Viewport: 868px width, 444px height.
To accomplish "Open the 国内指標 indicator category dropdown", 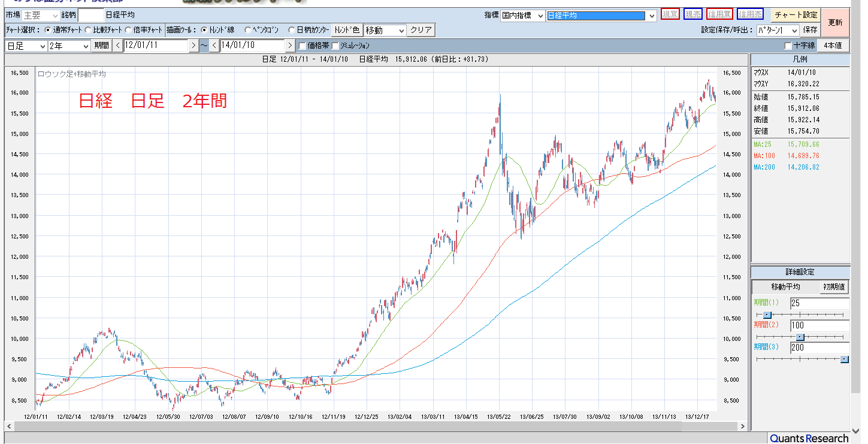I will click(x=522, y=16).
